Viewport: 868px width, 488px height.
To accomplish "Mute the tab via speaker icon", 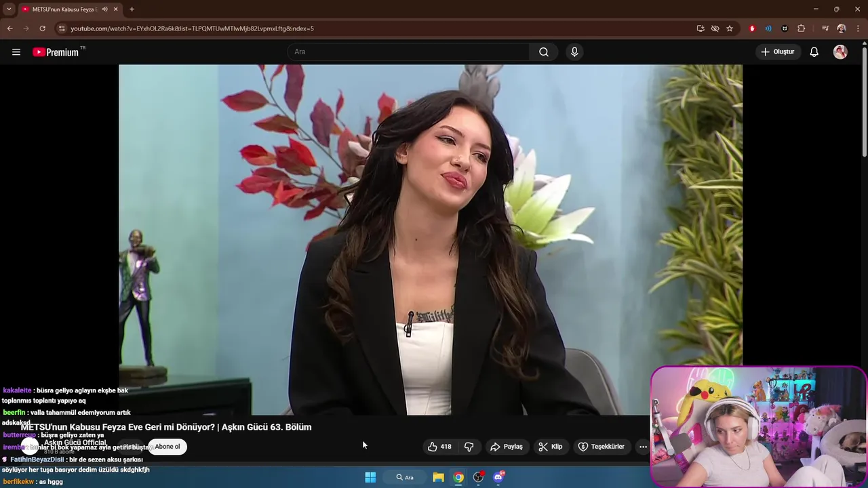I will (105, 9).
